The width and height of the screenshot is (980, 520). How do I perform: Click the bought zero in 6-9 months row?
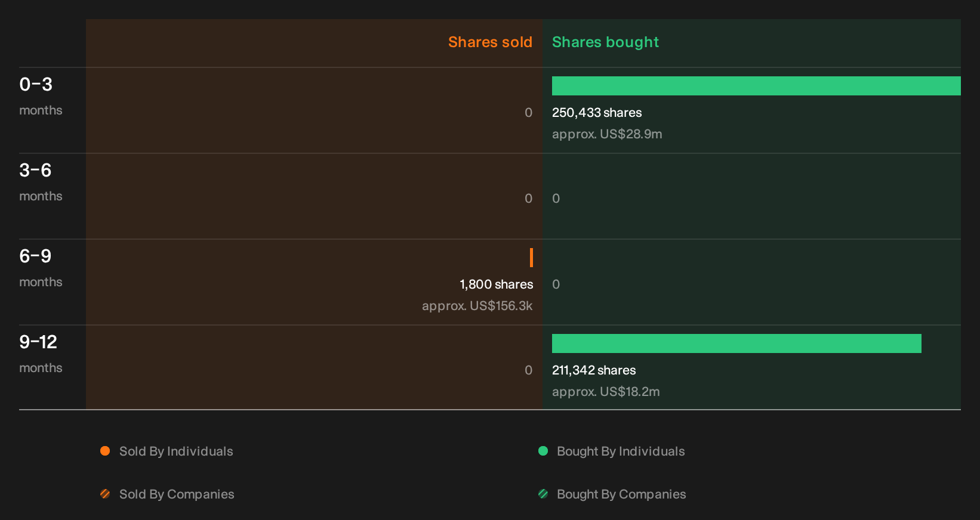point(556,284)
